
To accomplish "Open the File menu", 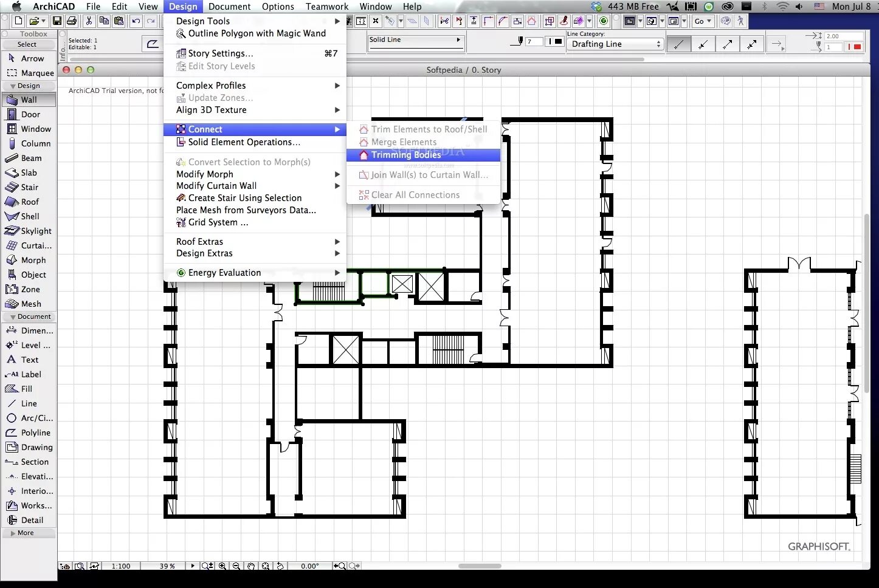I will click(x=93, y=6).
